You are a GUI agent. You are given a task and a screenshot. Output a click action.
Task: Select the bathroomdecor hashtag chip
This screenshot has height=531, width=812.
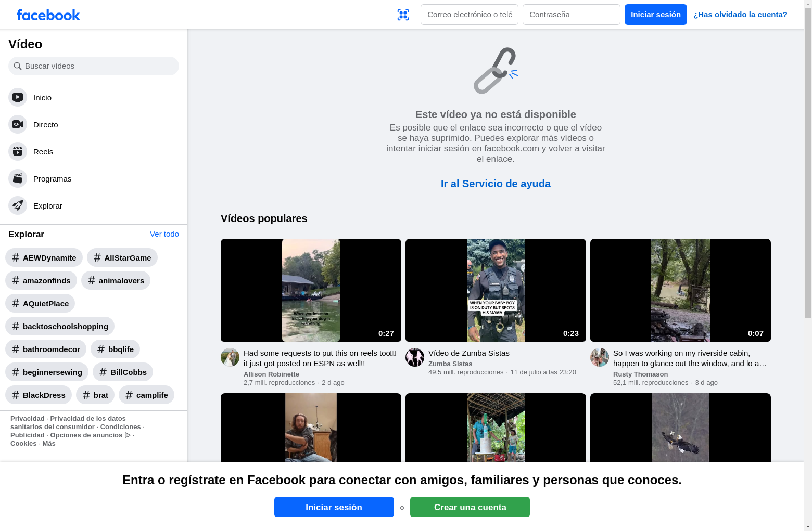pos(46,349)
